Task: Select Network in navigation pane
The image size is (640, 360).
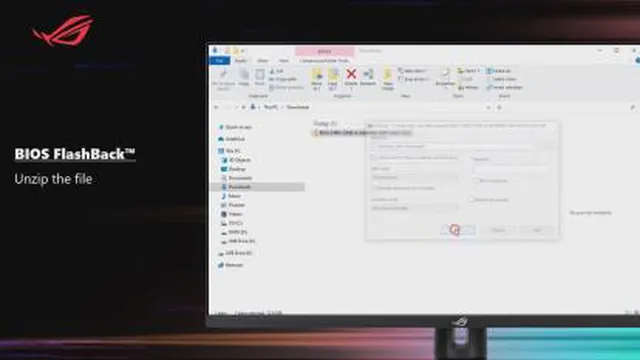Action: 231,265
